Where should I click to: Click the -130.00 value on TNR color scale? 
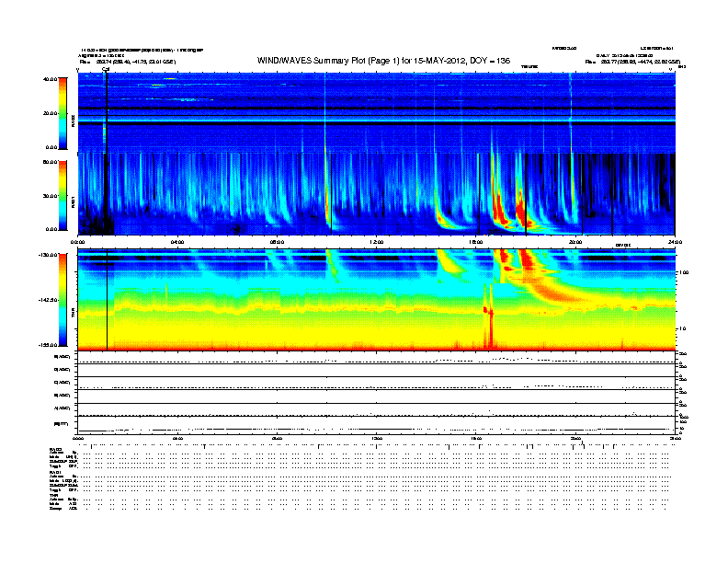click(48, 255)
